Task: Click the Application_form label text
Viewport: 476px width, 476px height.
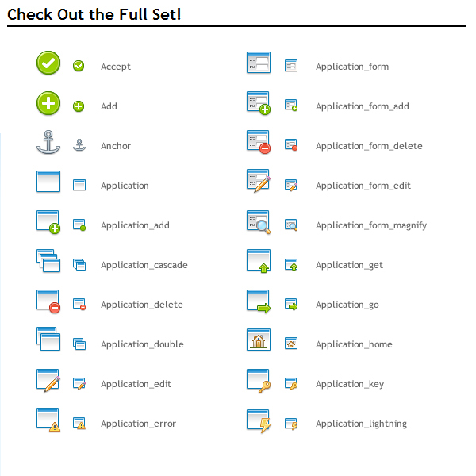Action: coord(352,67)
